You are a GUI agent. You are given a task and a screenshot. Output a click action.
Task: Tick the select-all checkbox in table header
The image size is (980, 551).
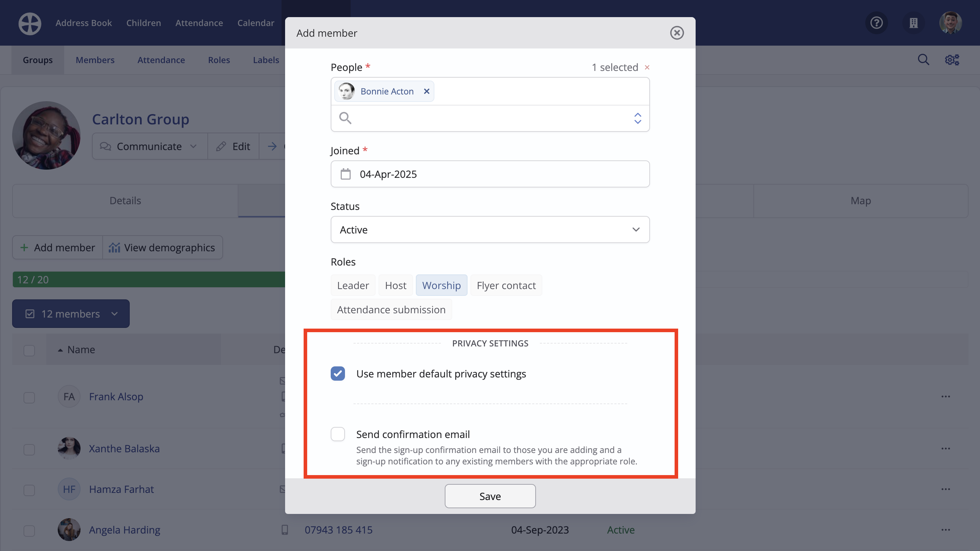coord(29,350)
